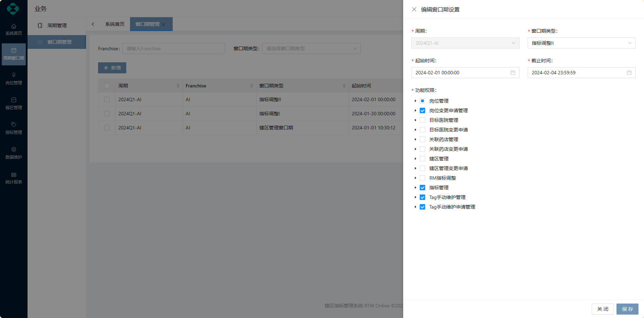Expand 岗位变更申请管理 tree node
The width and height of the screenshot is (644, 318).
click(415, 110)
